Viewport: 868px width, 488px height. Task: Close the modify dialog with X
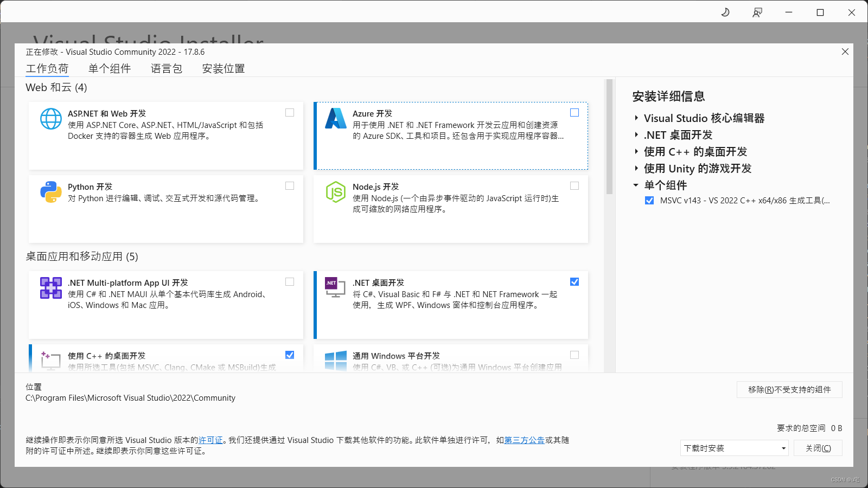point(845,52)
